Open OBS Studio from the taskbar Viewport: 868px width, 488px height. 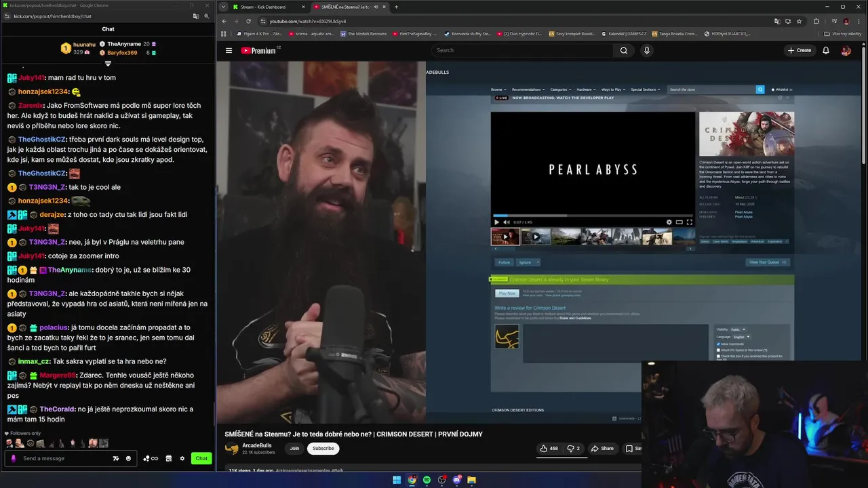[x=441, y=480]
